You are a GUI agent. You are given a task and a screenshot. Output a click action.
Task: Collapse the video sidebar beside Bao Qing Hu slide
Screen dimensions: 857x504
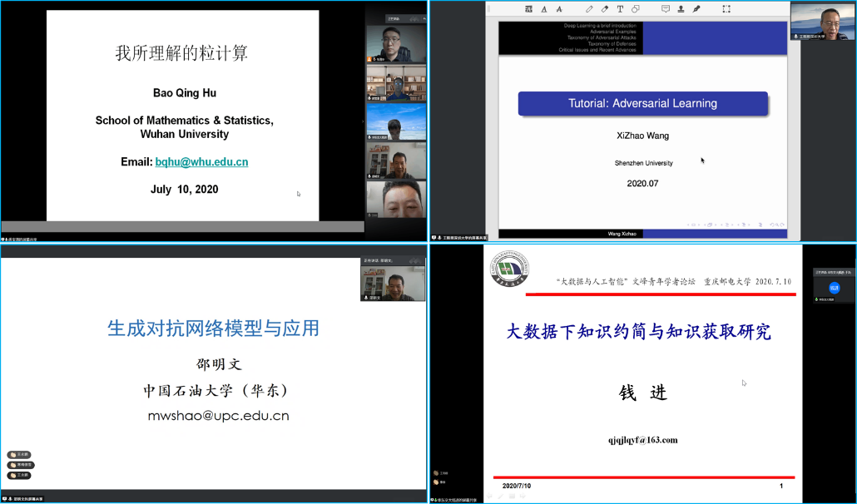pos(363,121)
